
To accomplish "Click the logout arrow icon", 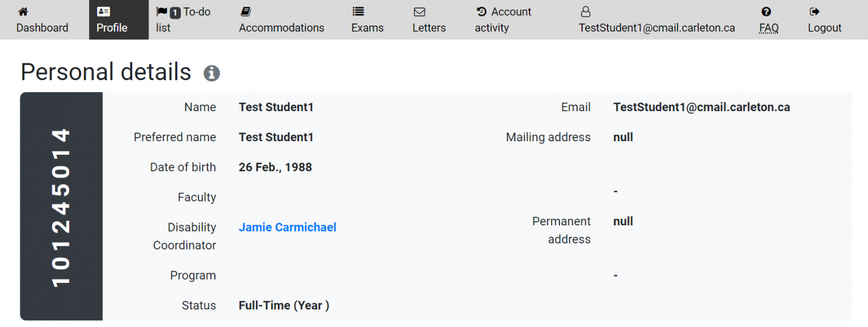I will tap(815, 11).
